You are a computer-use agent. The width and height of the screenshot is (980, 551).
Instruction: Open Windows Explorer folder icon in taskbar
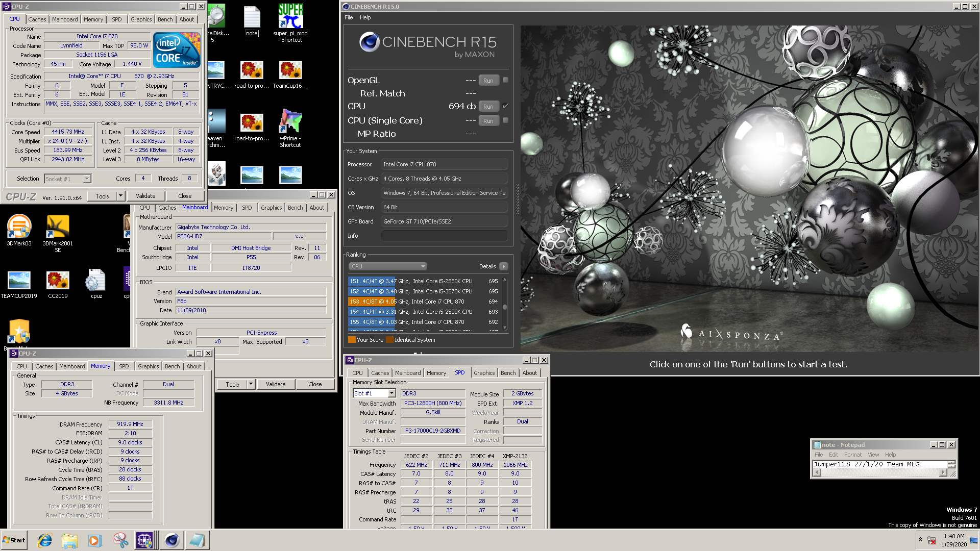tap(70, 540)
